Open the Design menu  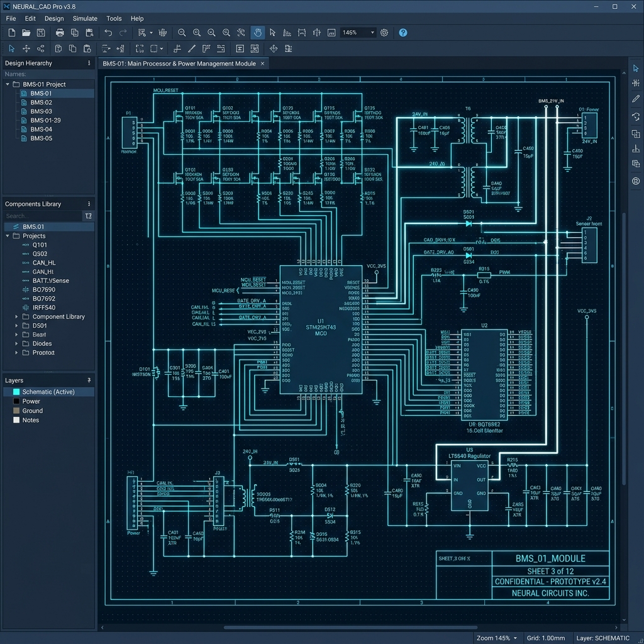pos(54,18)
